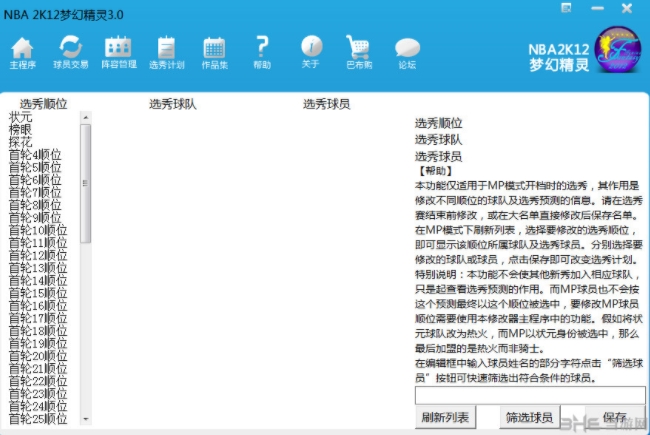The width and height of the screenshot is (650, 435).
Task: Open the 作品集 collection icon
Action: pos(214,51)
